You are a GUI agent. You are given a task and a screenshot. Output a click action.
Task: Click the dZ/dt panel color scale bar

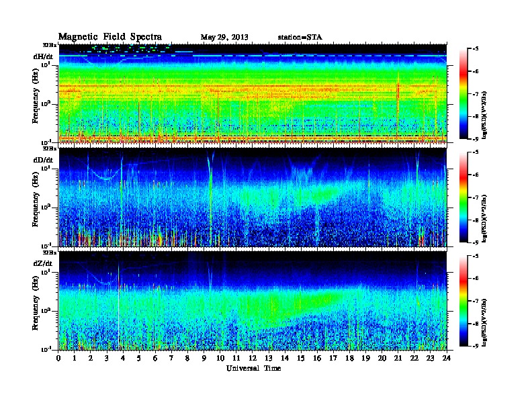(x=463, y=301)
